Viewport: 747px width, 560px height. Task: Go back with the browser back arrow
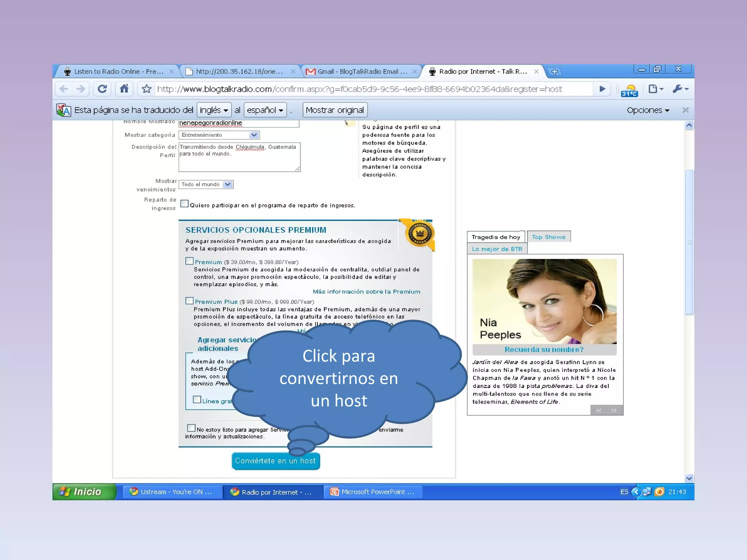tap(64, 89)
